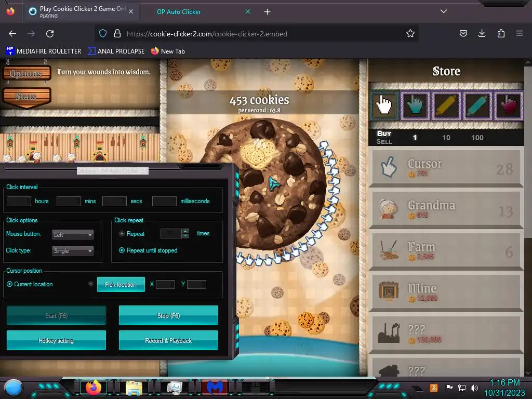Buy the teal cursor upgrade icon

[415, 105]
